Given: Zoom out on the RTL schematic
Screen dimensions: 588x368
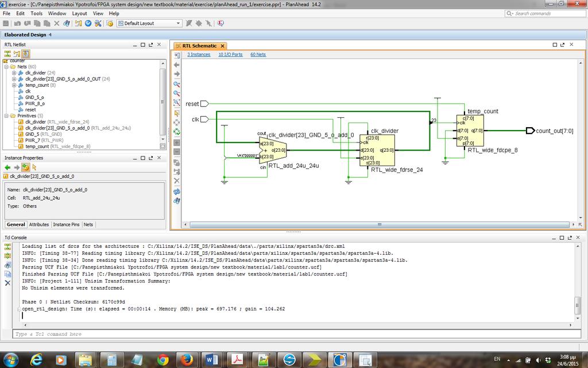Looking at the screenshot, I should point(177,94).
